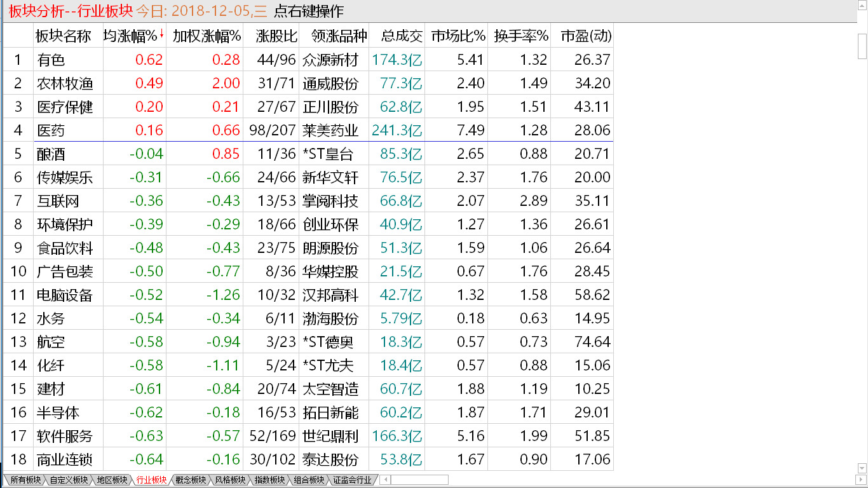
Task: Click the 化纤 sector name
Action: pyautogui.click(x=51, y=365)
